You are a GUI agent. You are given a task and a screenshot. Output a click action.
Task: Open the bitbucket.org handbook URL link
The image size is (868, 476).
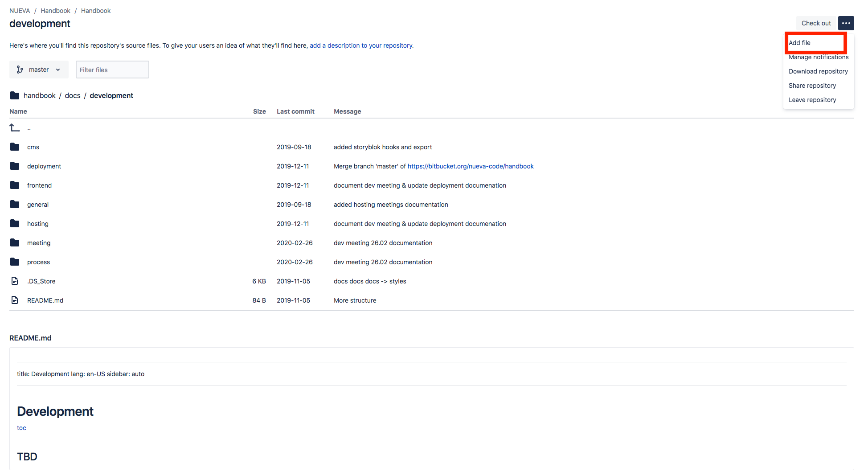point(470,166)
